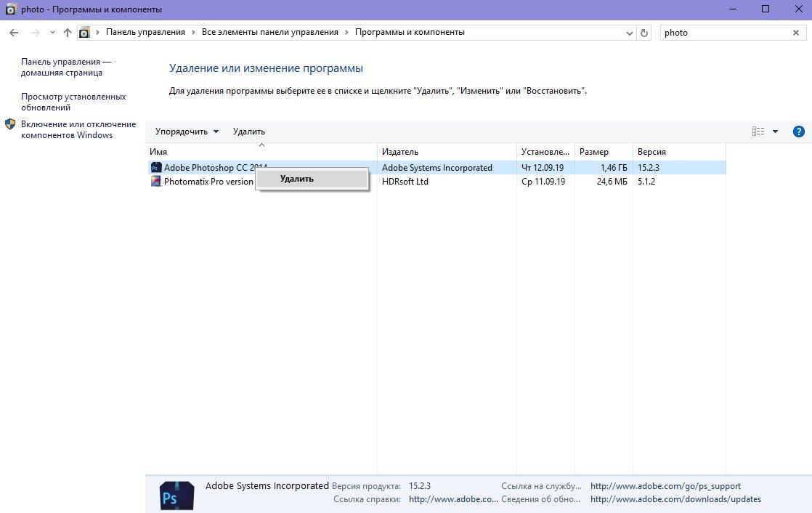Sort by the 'Имя' column header
The image size is (812, 513).
pos(261,152)
